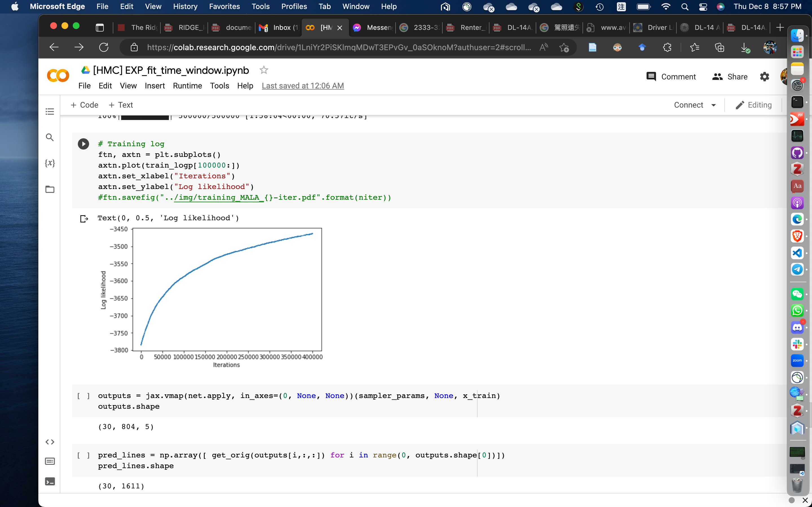Add a new code cell with + Code
Image resolution: width=812 pixels, height=507 pixels.
(84, 105)
